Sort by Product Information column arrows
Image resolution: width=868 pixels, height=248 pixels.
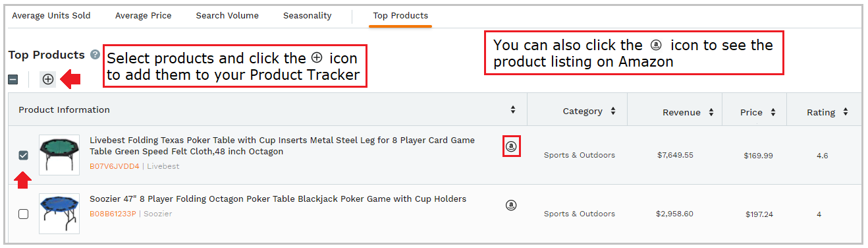click(513, 110)
